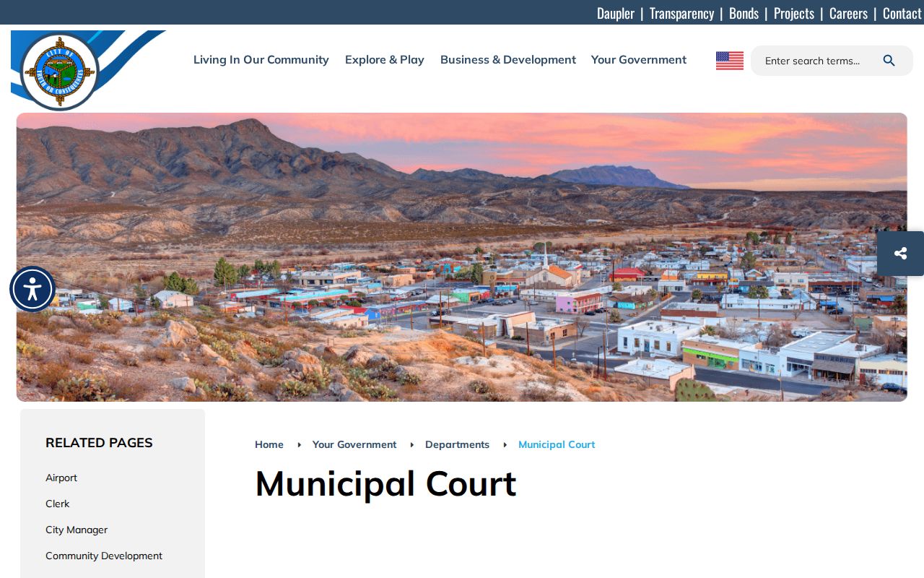Open the Clerk related page

[58, 504]
